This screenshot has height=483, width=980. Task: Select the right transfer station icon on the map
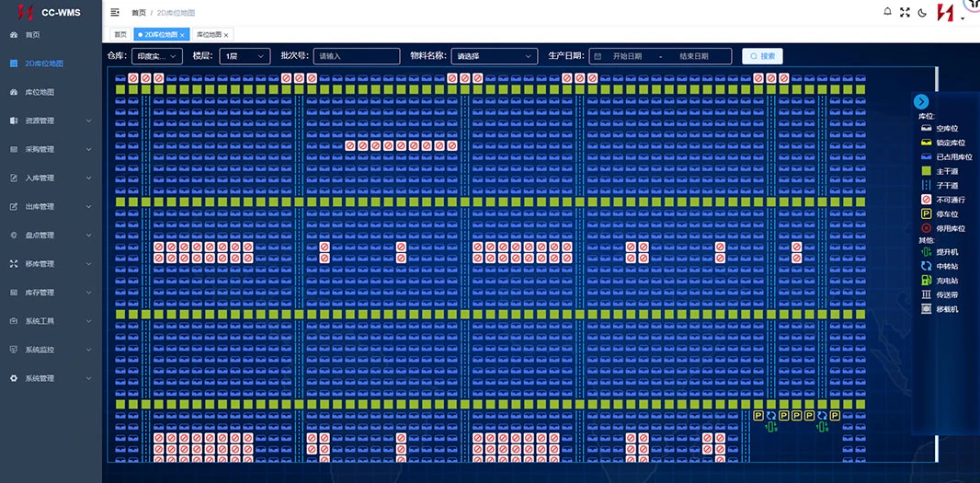coord(822,416)
